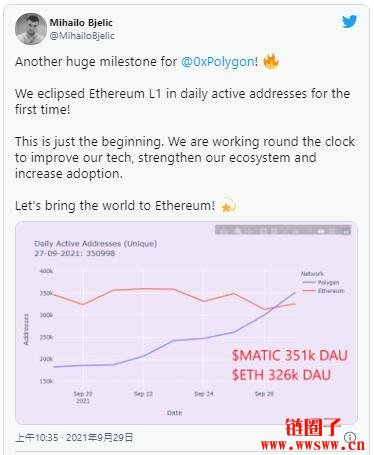Screen dimensions: 374x455
Task: Click the purple Polygon legend line swatch
Action: [309, 282]
